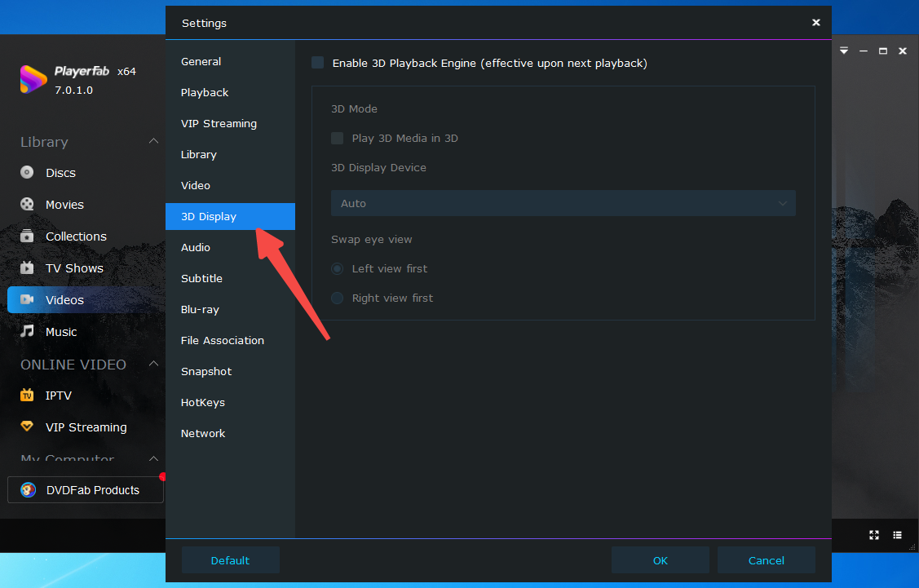Switch to Blu-ray settings
The height and width of the screenshot is (588, 919).
coord(230,310)
